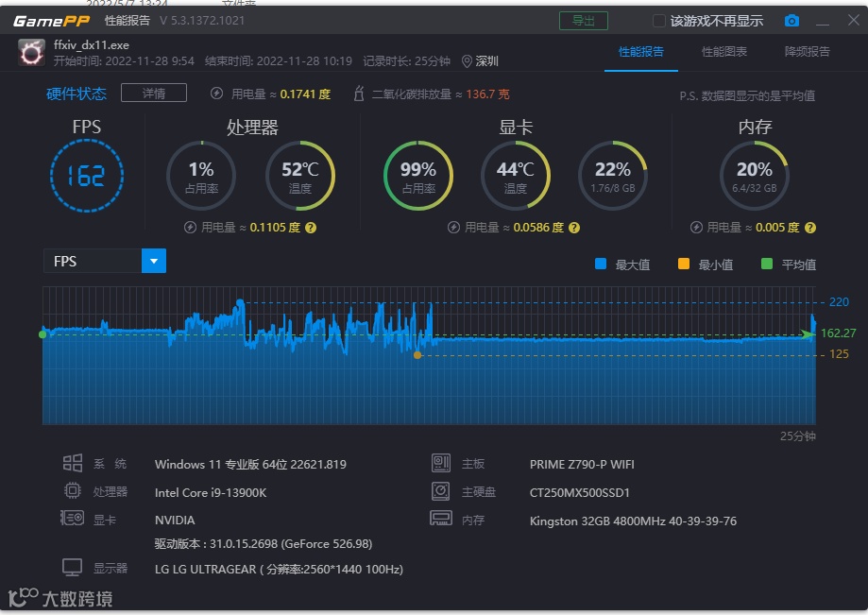Click the 125 minimum value label
The width and height of the screenshot is (868, 615).
click(x=838, y=354)
